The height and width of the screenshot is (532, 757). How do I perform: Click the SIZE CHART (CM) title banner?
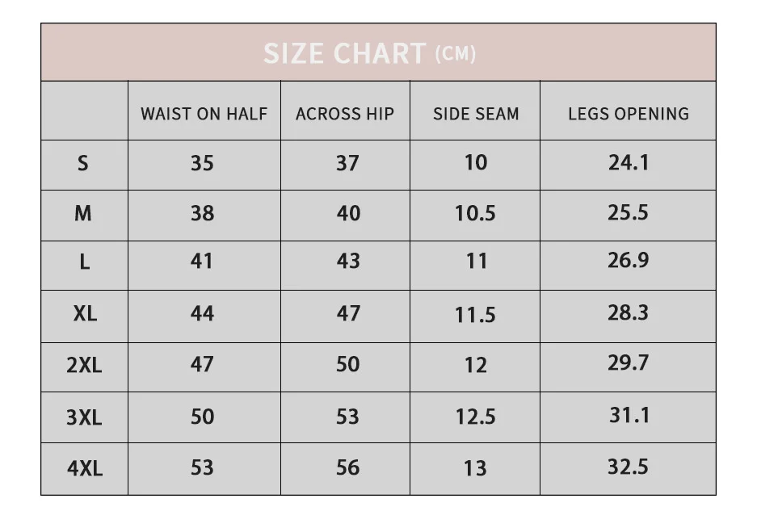[x=378, y=52]
